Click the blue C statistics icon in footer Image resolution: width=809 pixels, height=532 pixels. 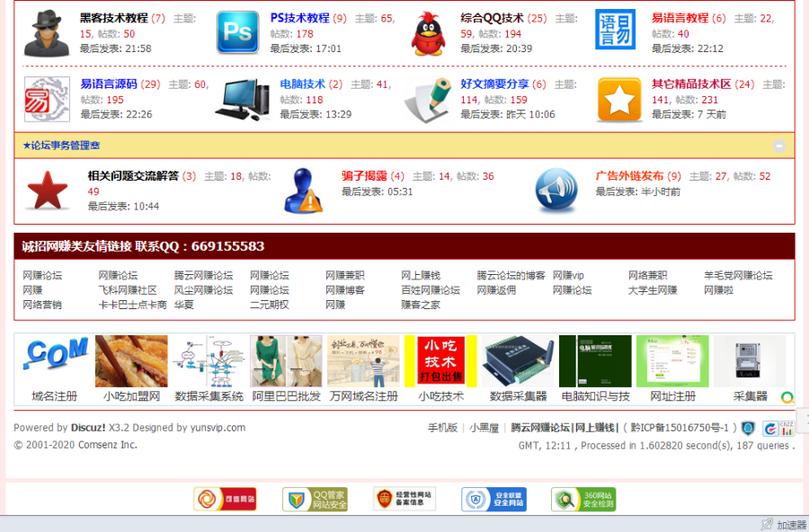pos(769,429)
